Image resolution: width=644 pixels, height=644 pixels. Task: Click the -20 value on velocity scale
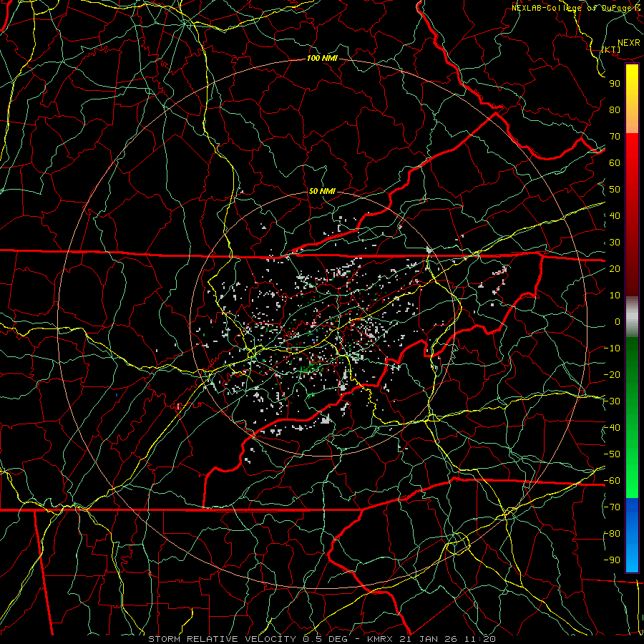612,374
